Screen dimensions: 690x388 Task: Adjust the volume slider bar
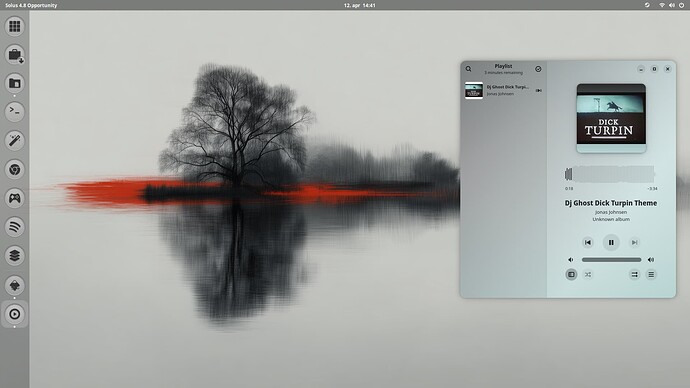tap(611, 260)
